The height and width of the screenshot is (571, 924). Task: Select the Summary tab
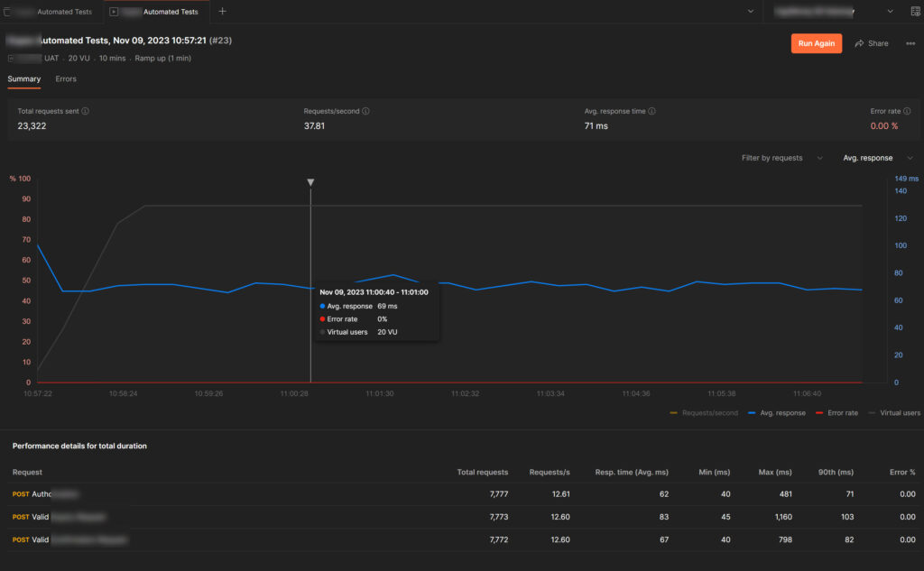(24, 79)
